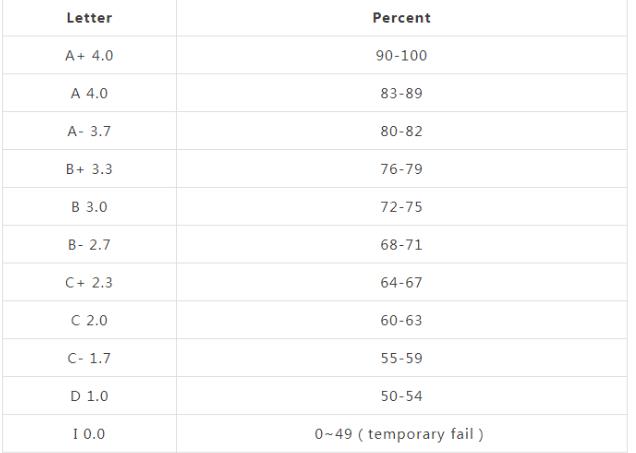Click the 60-63 percent cell
The image size is (636, 453).
[x=402, y=320]
